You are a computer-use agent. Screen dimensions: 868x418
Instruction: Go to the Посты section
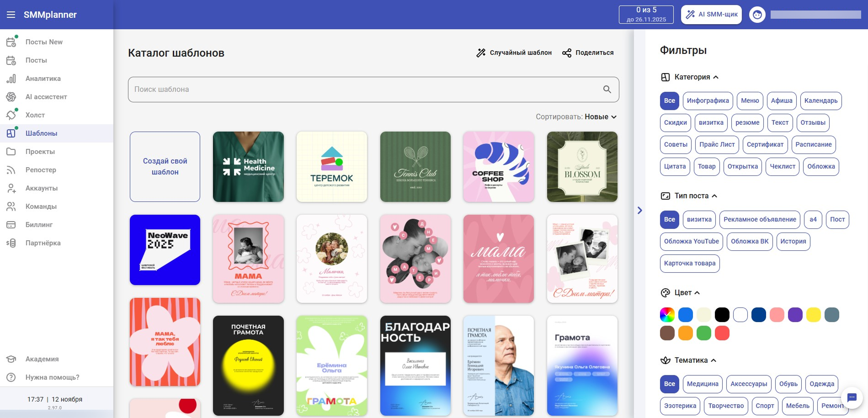pyautogui.click(x=57, y=60)
